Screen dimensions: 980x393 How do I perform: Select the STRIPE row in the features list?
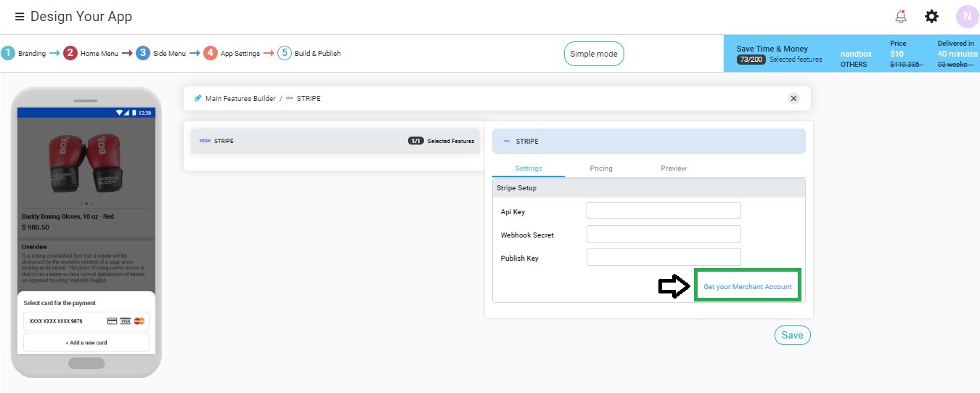pos(335,141)
